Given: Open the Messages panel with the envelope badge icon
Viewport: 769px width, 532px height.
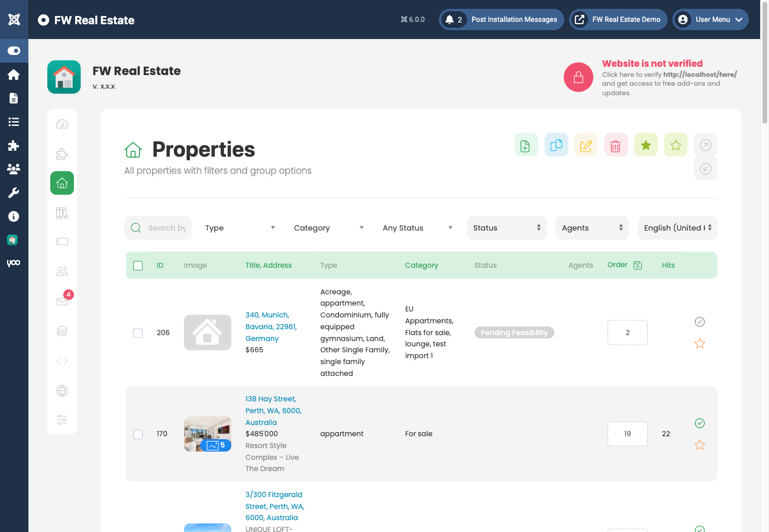Looking at the screenshot, I should (x=62, y=301).
